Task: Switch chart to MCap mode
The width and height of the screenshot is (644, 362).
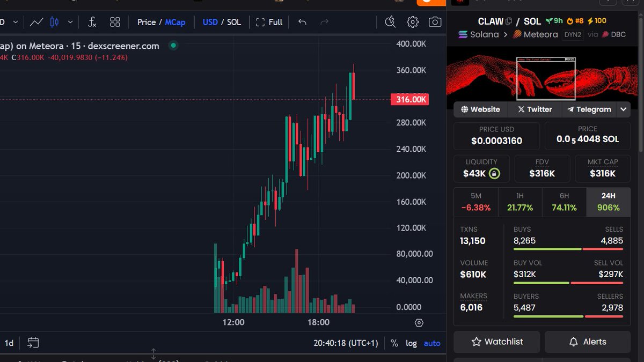Action: click(175, 22)
